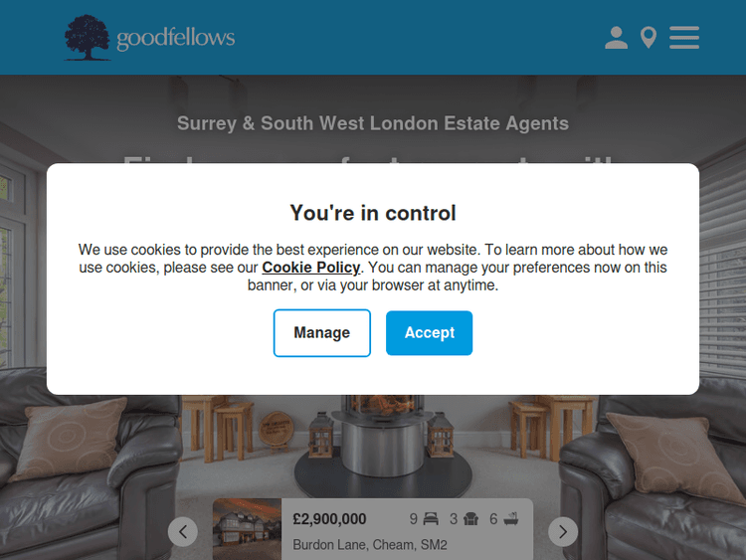Click the goodfellows wordmark text

175,38
